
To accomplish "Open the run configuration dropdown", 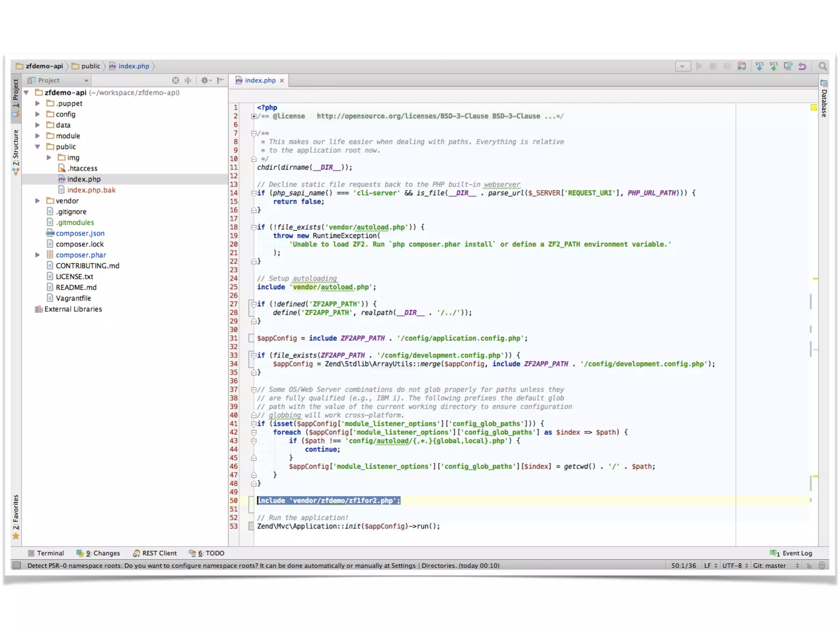I will pos(682,66).
